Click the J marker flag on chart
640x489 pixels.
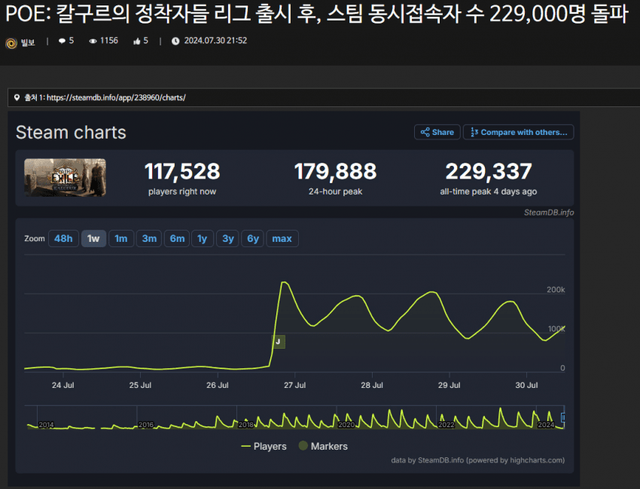[x=278, y=342]
